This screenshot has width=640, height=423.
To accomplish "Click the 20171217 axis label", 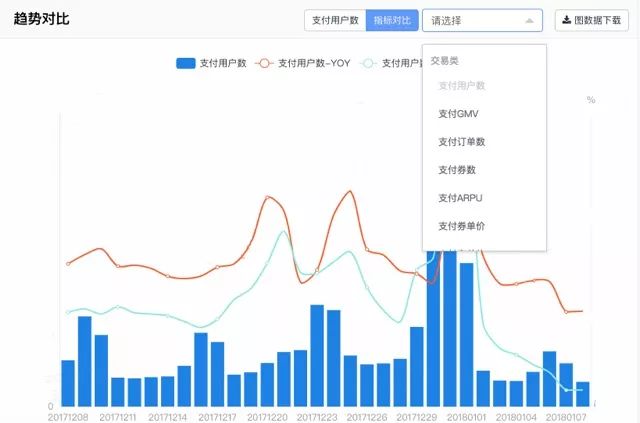I will point(217,417).
